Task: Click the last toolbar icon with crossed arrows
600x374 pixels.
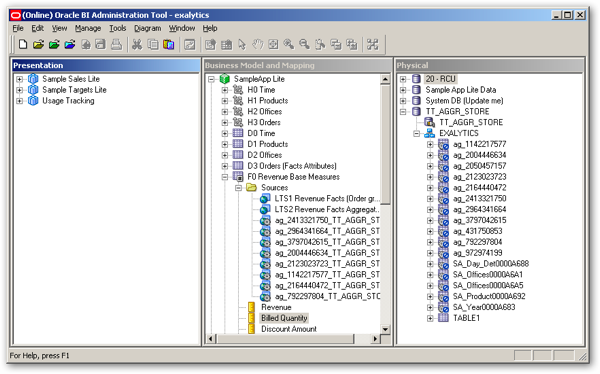Action: point(372,44)
